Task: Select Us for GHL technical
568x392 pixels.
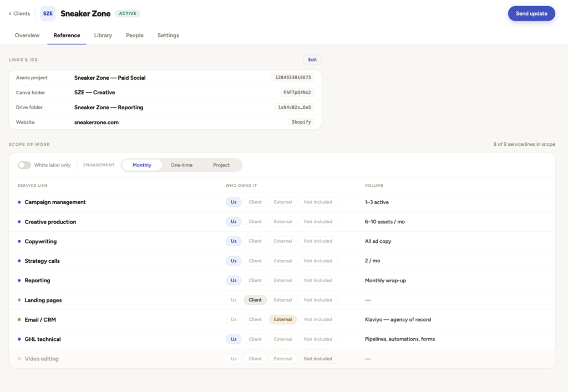Action: point(234,339)
